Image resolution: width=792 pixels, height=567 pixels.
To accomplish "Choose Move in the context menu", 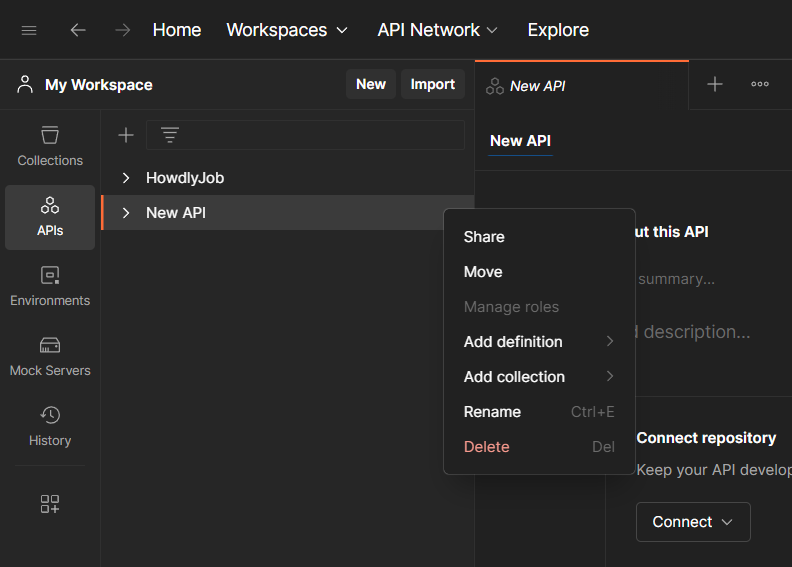I will [x=539, y=272].
